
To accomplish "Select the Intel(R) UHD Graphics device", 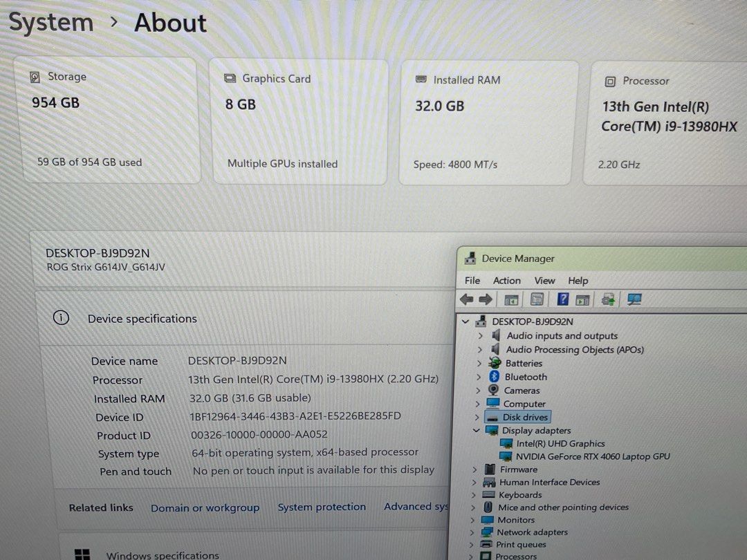I will click(x=560, y=443).
